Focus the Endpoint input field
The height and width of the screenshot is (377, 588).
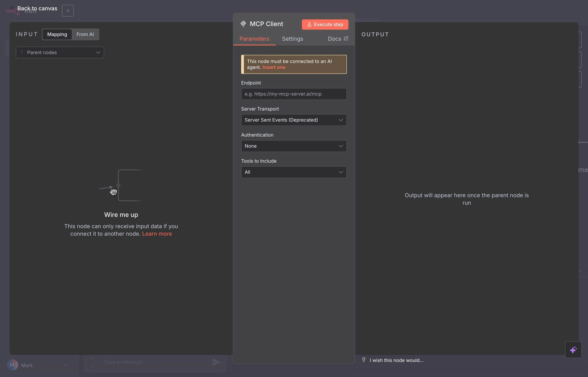pyautogui.click(x=294, y=94)
